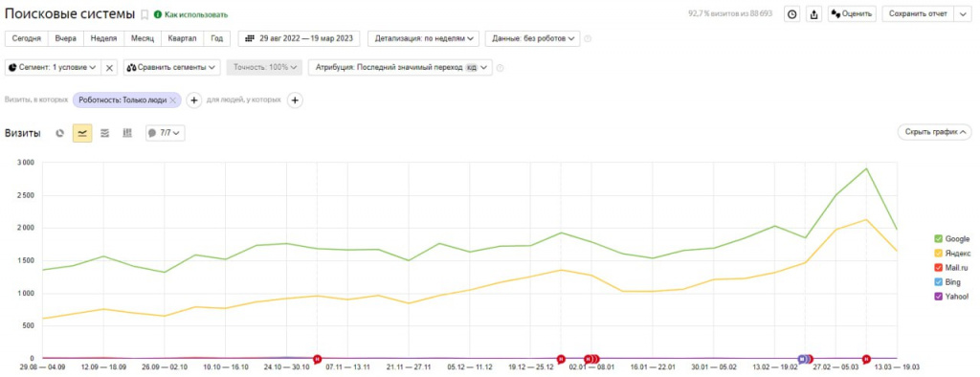
Task: Click the purple annotation marker near 13.02 — 19.02
Action: point(802,359)
